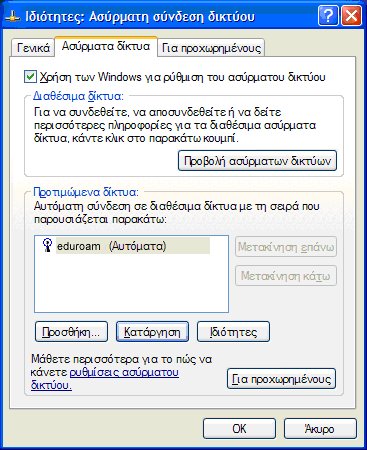Screen dimensions: 367x450
Task: Toggle the Χρήση των Windows checkbox
Action: pos(30,77)
